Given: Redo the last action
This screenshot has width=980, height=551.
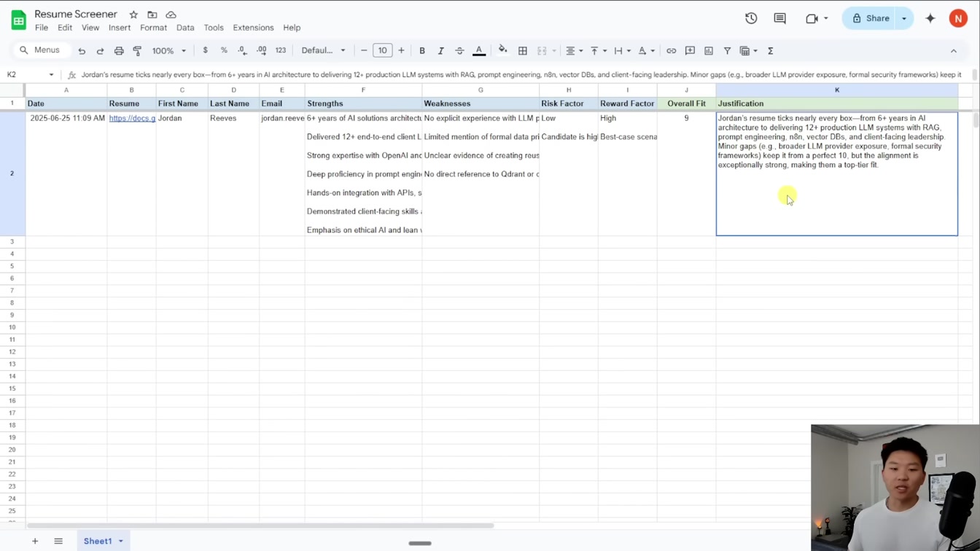Looking at the screenshot, I should click(x=100, y=51).
